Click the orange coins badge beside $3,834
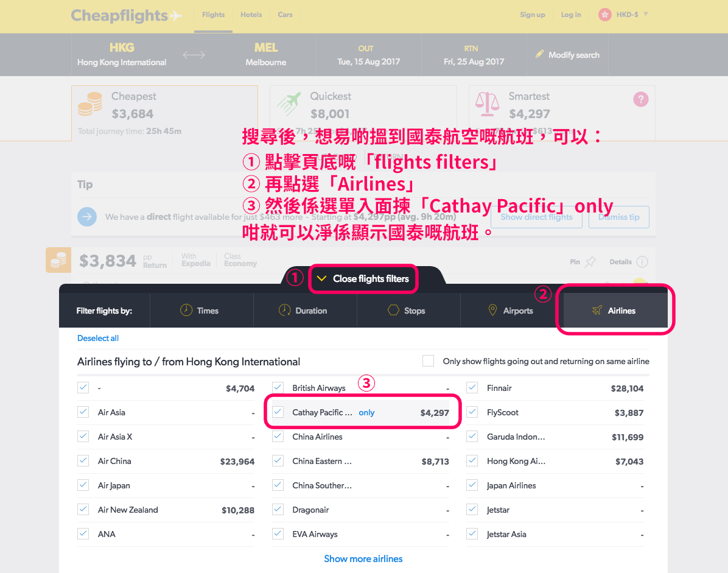This screenshot has width=728, height=573. coord(58,260)
